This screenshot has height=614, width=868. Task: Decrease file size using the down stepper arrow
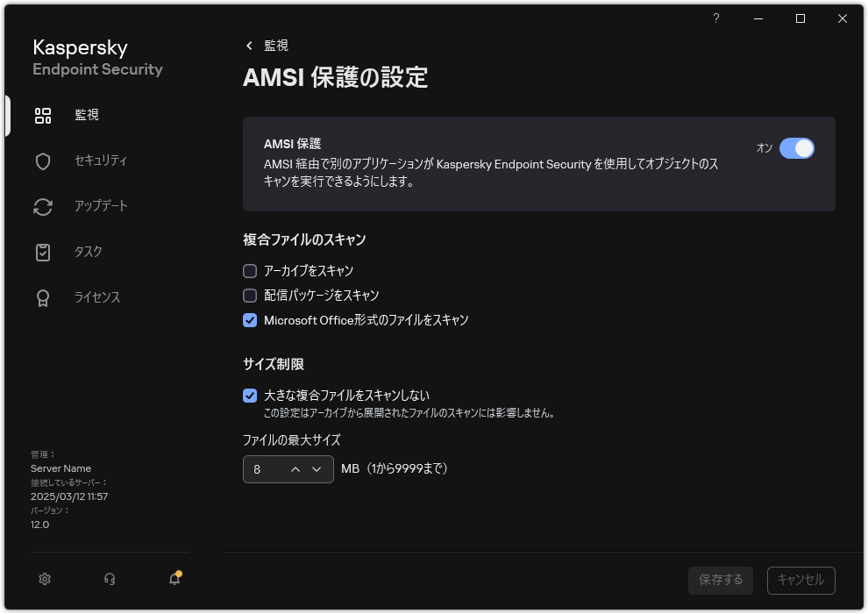pos(317,469)
